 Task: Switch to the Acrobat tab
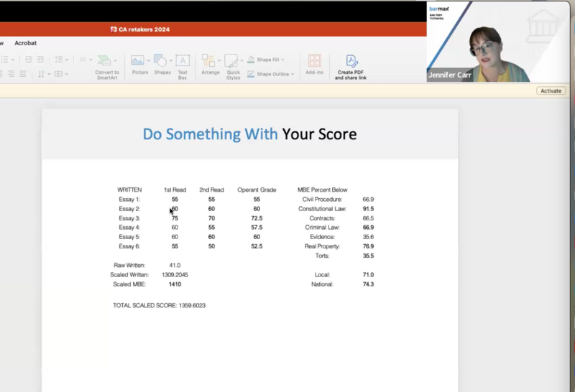(x=26, y=43)
